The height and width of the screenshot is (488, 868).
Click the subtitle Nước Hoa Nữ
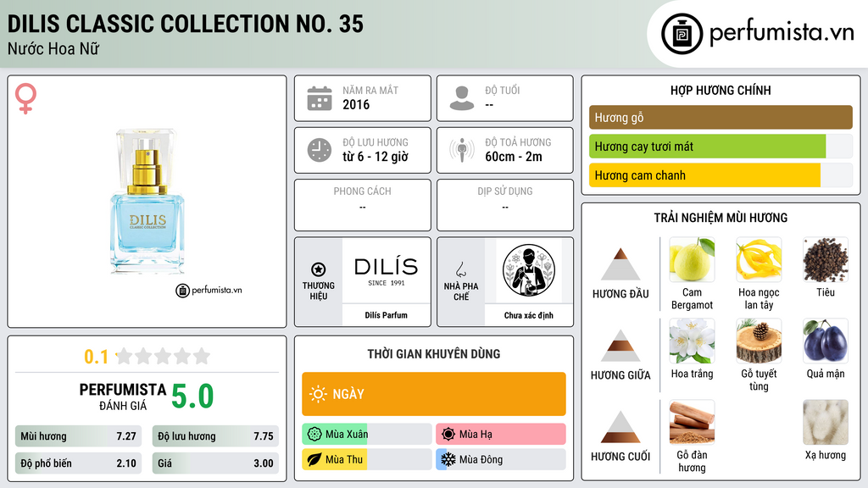53,48
